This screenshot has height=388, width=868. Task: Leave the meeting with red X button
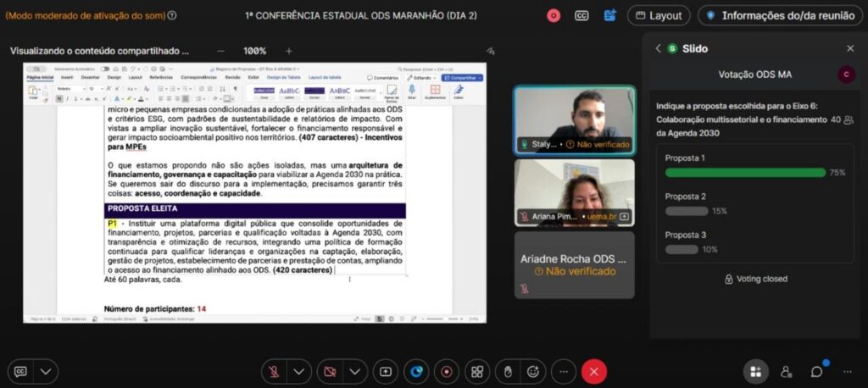[x=593, y=371]
